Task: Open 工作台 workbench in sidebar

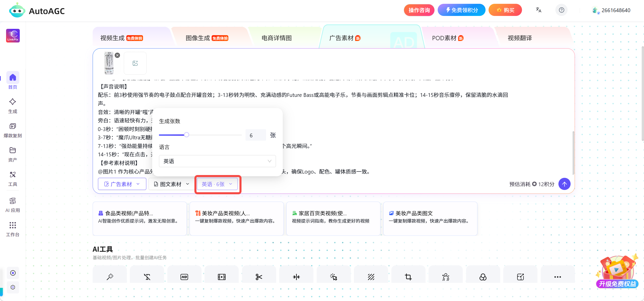Action: pos(13,229)
